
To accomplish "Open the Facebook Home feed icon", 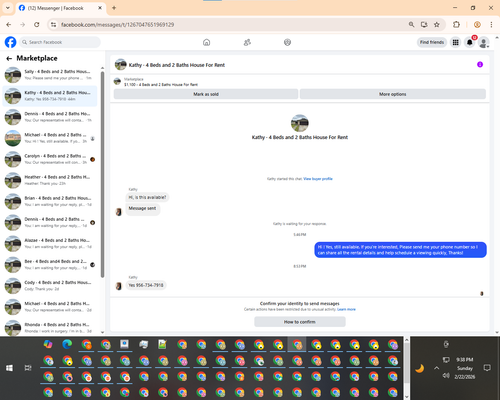I will (206, 42).
